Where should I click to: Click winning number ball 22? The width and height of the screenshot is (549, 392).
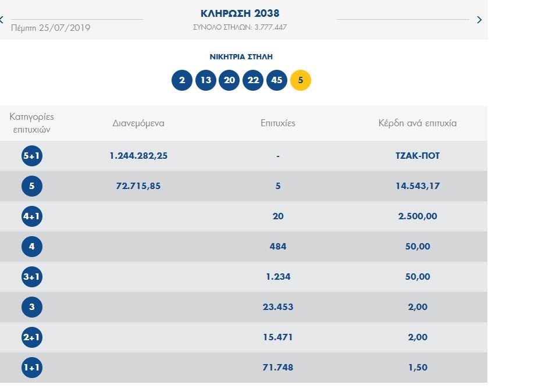click(253, 80)
